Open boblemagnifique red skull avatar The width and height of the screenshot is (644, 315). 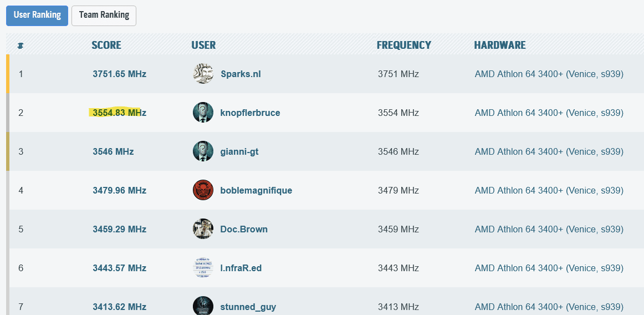203,190
